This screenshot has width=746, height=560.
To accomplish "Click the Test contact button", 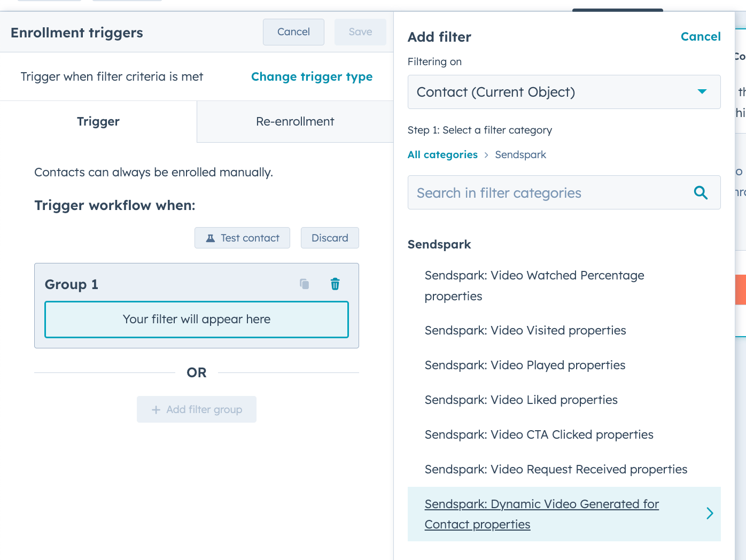I will [242, 238].
